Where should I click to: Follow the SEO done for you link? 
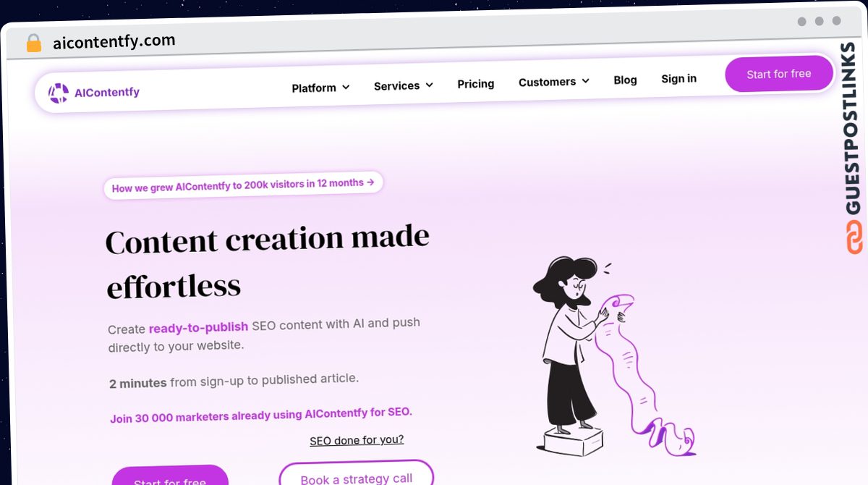point(357,440)
